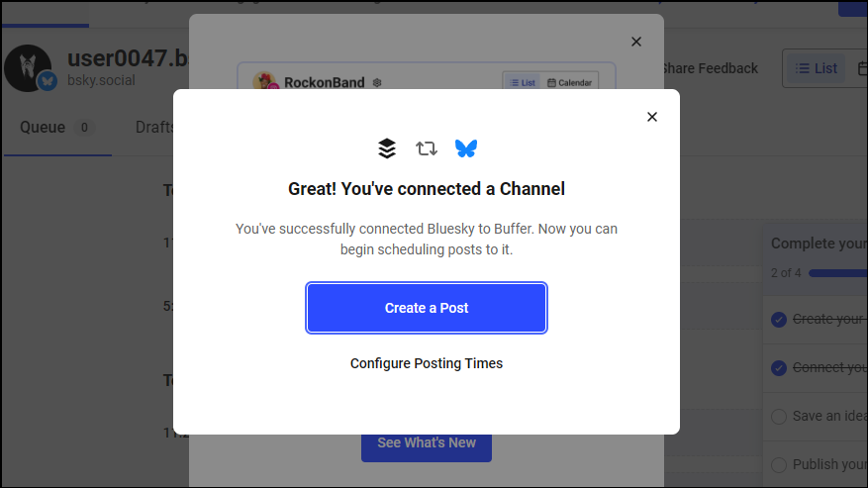The image size is (868, 488).
Task: Click the 2 of 4 progress bar
Action: click(x=838, y=273)
